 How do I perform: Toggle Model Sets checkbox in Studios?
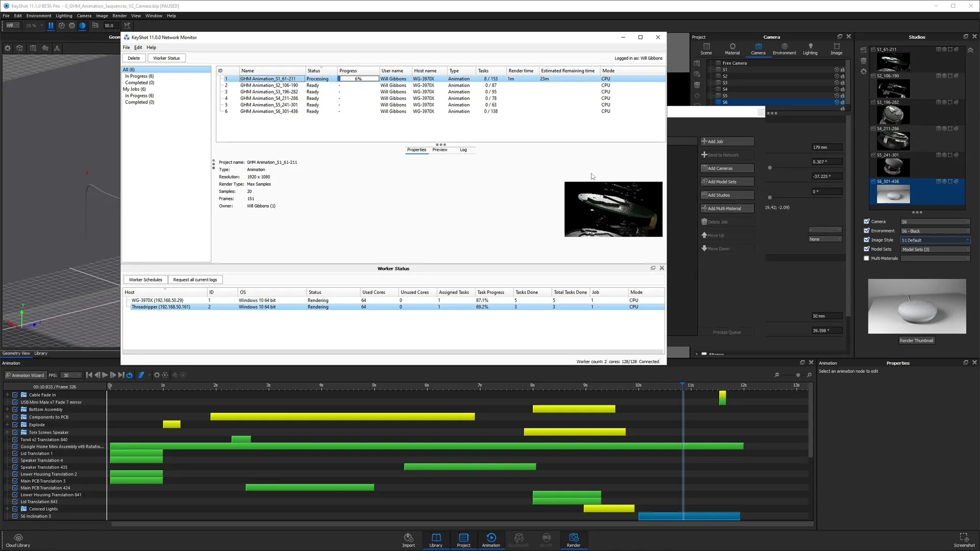coord(867,249)
